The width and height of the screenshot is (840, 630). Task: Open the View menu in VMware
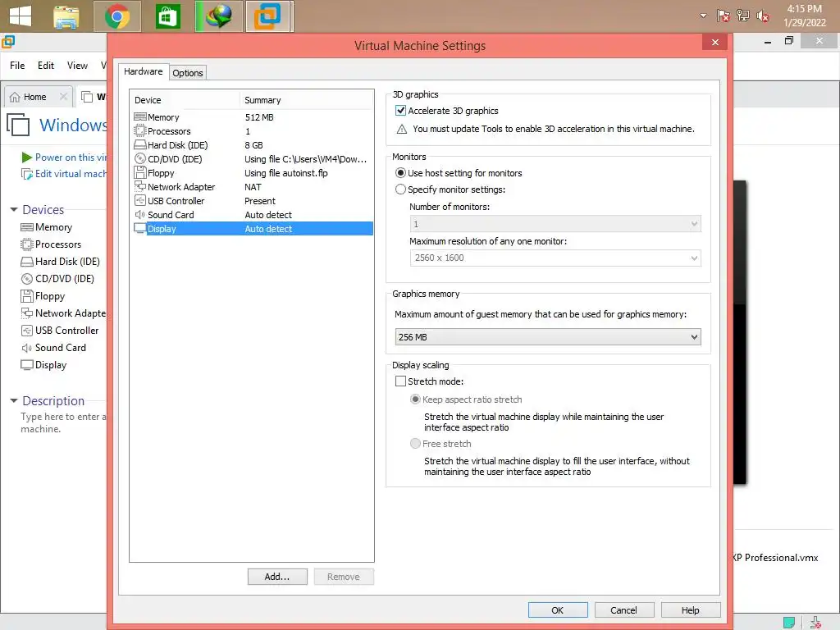tap(77, 66)
